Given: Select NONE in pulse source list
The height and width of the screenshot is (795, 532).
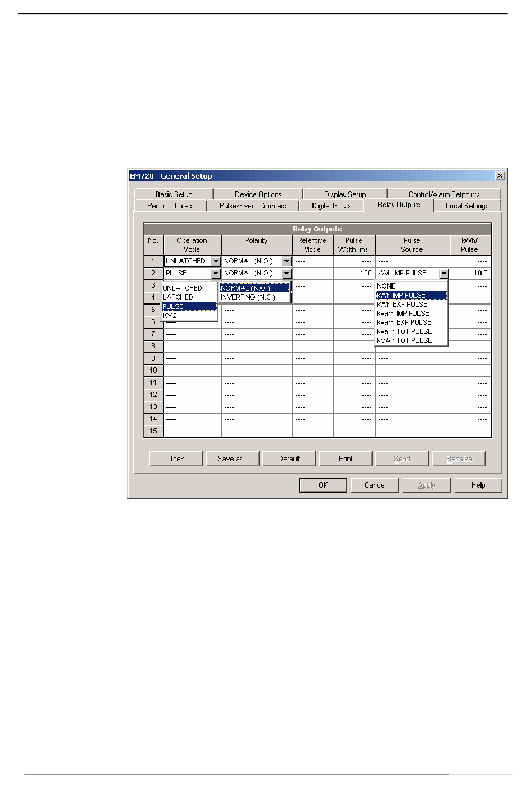Looking at the screenshot, I should 411,286.
